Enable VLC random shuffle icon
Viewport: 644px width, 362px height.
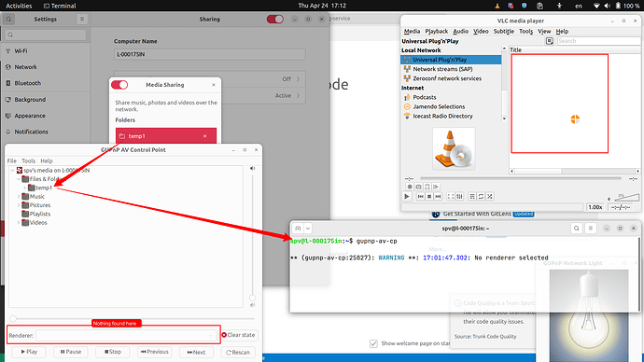coord(490,197)
